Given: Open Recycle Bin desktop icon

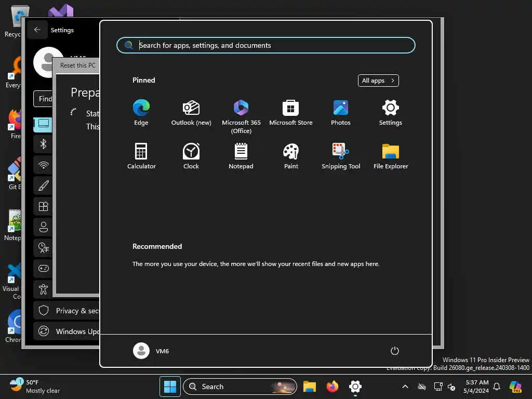Looking at the screenshot, I should pyautogui.click(x=14, y=22).
